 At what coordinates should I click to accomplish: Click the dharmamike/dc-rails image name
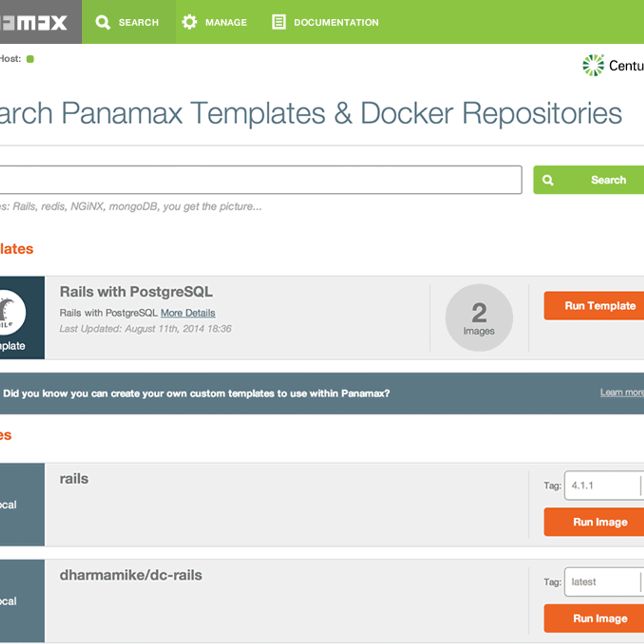[x=131, y=575]
